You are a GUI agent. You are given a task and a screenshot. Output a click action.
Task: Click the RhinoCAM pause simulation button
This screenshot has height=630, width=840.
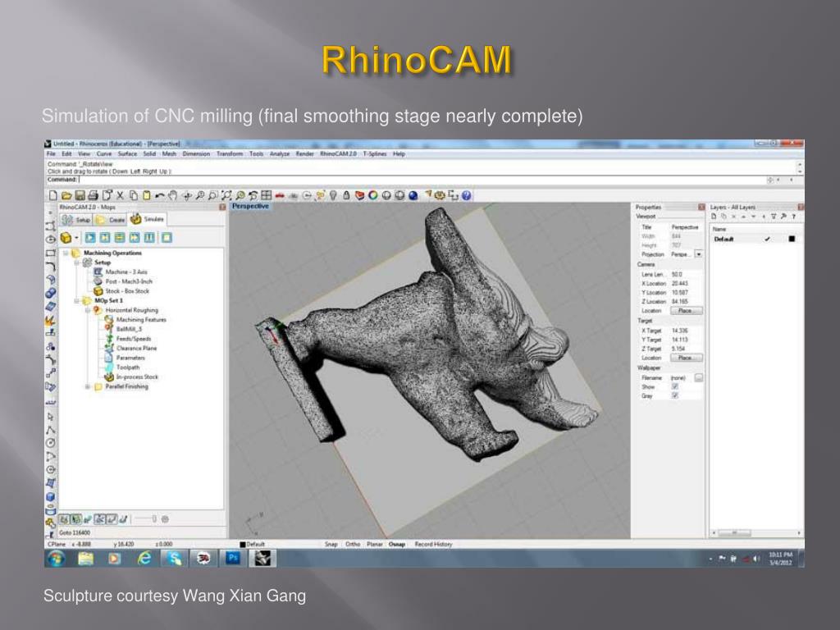(x=149, y=237)
